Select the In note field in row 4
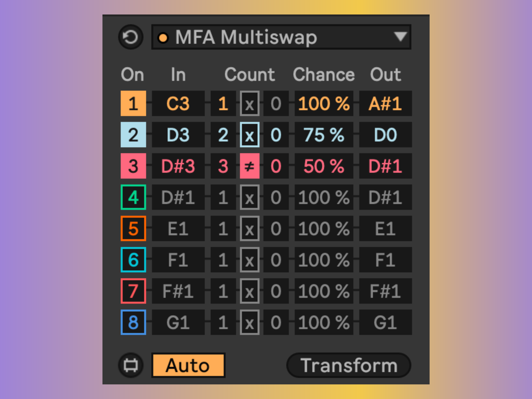Screen dimensions: 532x399 (178, 197)
